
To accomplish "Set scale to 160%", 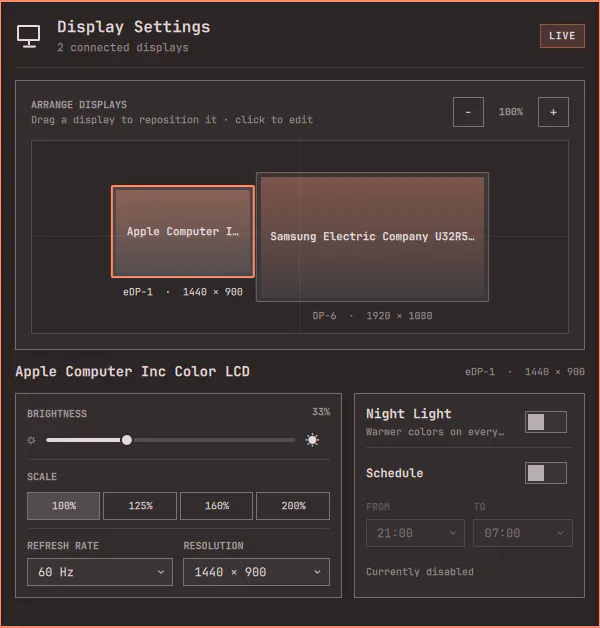I will pyautogui.click(x=216, y=506).
